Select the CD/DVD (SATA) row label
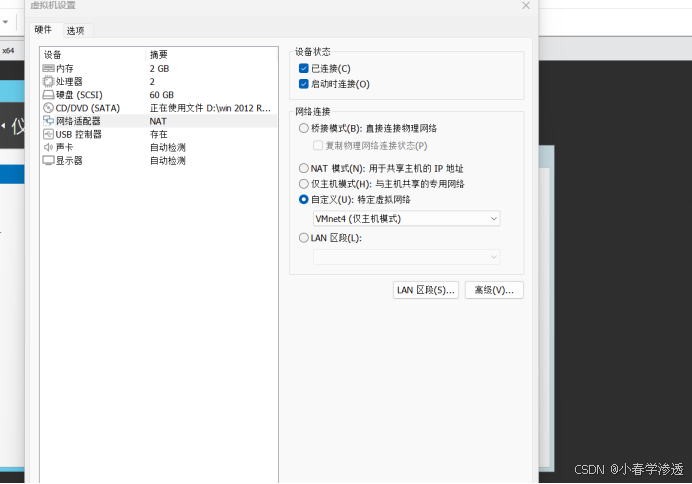Image resolution: width=692 pixels, height=484 pixels. click(x=88, y=108)
